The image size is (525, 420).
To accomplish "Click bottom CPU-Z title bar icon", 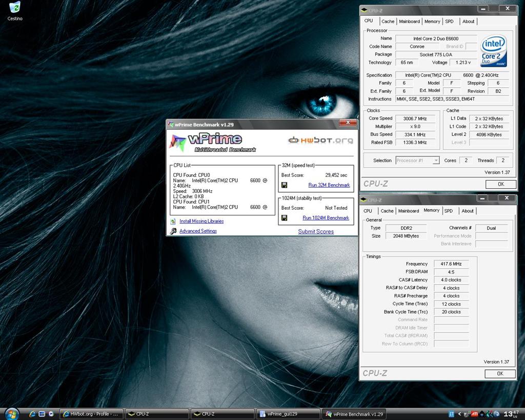I will point(364,200).
